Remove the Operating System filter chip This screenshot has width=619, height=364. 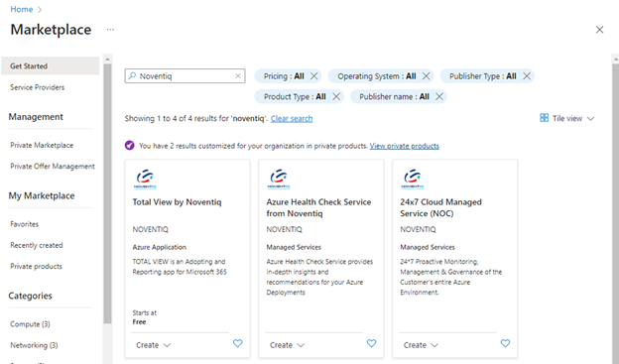426,76
